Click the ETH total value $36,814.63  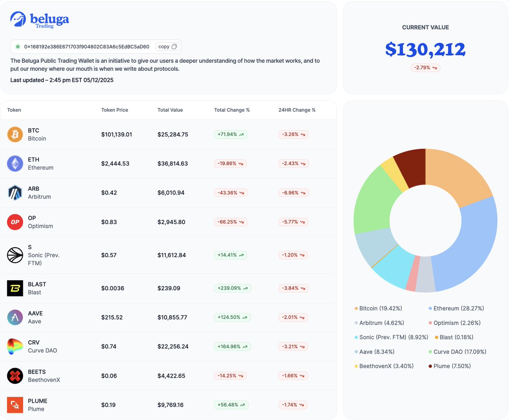click(x=173, y=164)
